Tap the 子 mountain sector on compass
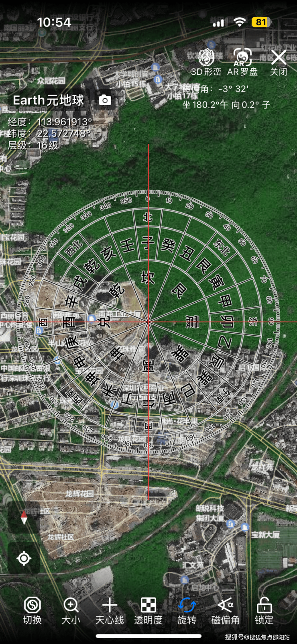The width and height of the screenshot is (297, 644). point(148,242)
